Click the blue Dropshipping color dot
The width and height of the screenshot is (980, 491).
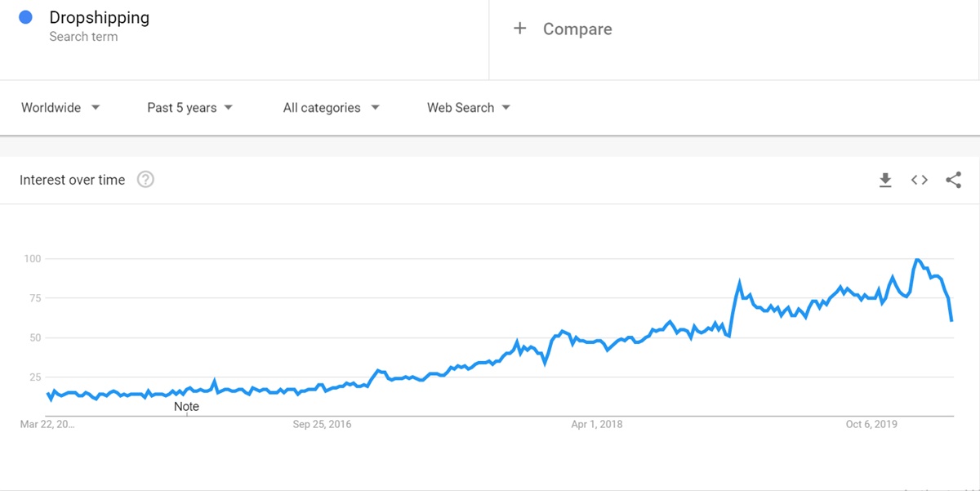coord(26,16)
